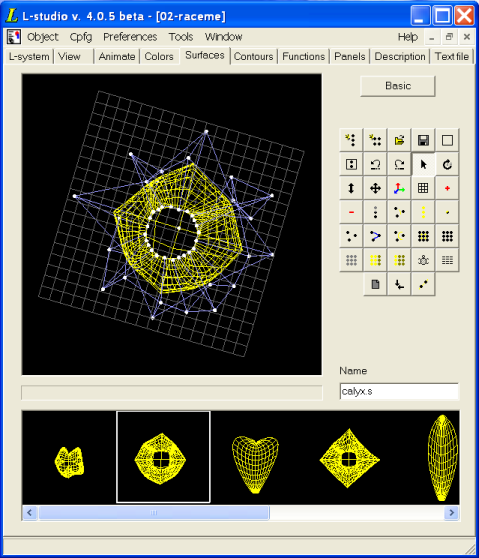
Task: Click the redo arrow icon
Action: [399, 164]
